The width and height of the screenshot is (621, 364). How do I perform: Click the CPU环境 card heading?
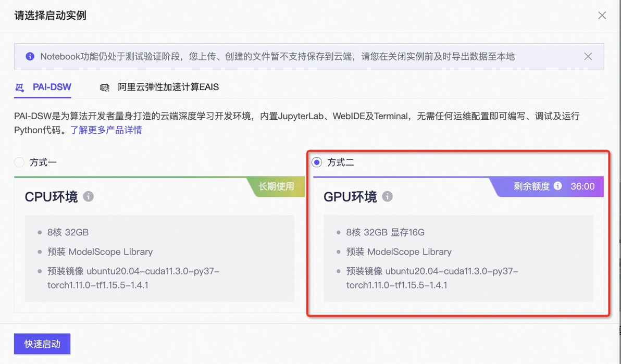pyautogui.click(x=51, y=196)
